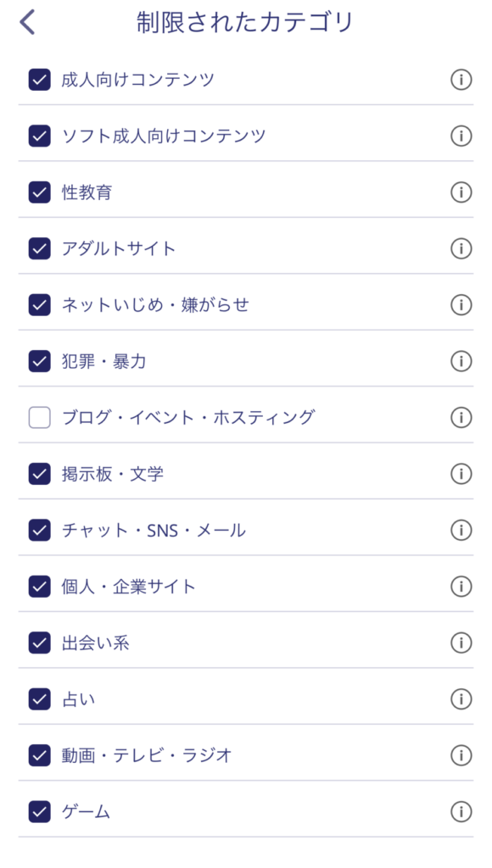This screenshot has width=492, height=868.
Task: Toggle off チャット・SNS・メール restriction
Action: tap(38, 530)
